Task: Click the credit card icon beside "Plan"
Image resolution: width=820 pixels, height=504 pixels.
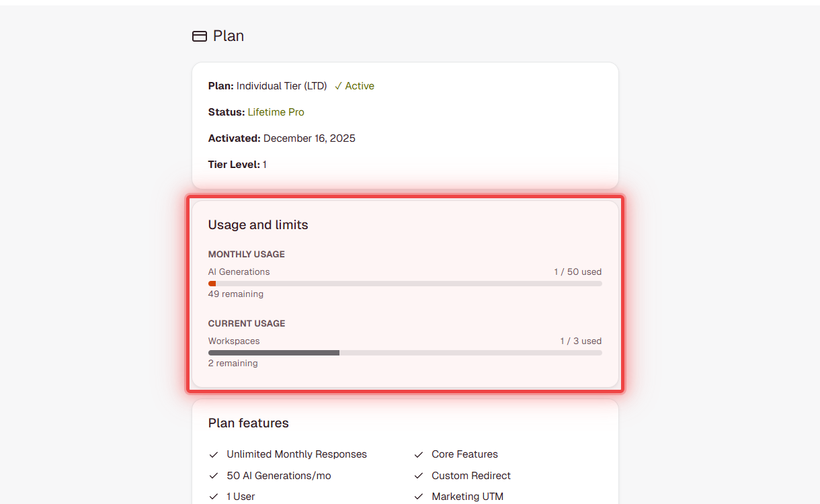Action: [x=200, y=36]
